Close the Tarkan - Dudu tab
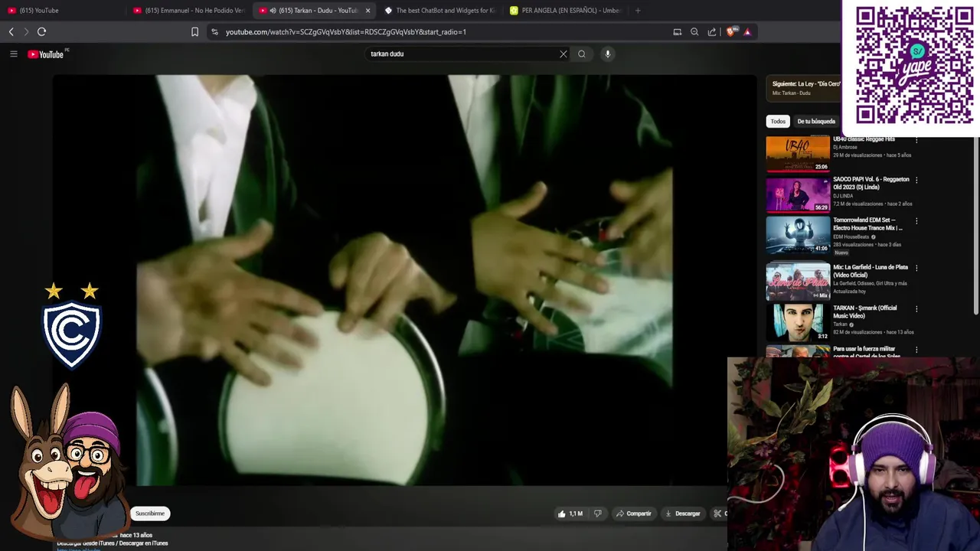Viewport: 980px width, 551px height. click(367, 11)
